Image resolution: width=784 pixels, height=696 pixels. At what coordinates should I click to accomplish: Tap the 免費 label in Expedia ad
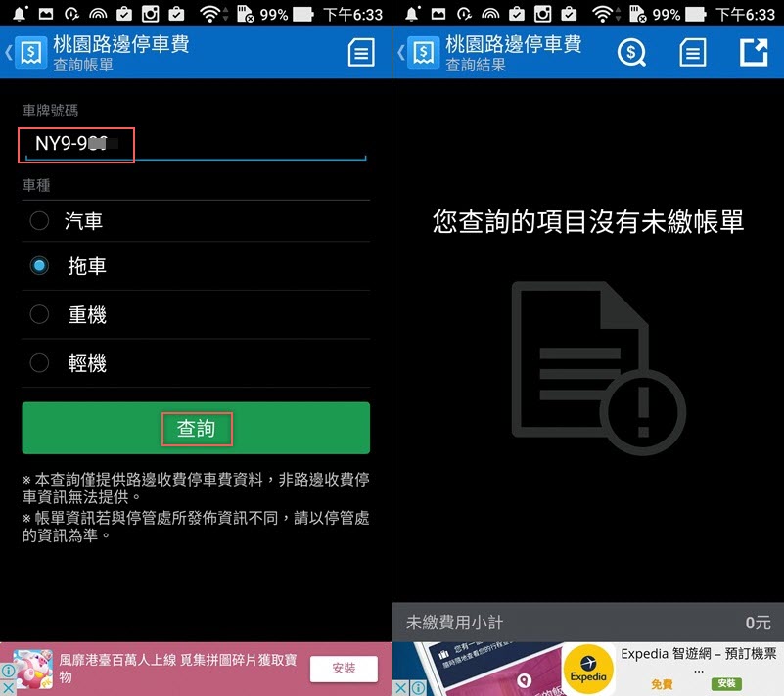662,684
